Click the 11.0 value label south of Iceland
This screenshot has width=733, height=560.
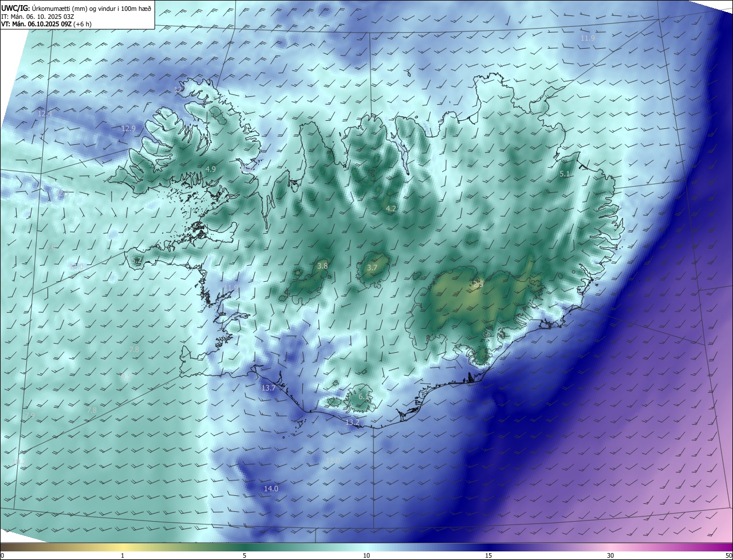coord(333,461)
